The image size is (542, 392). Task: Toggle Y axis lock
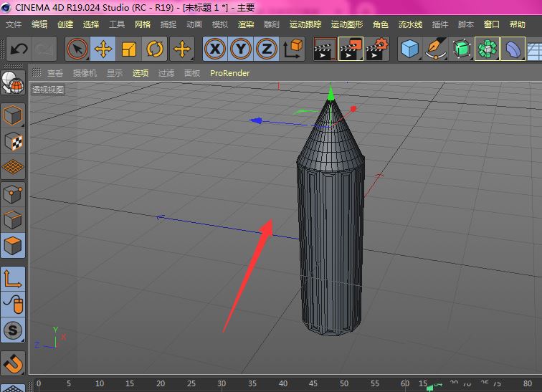[241, 49]
